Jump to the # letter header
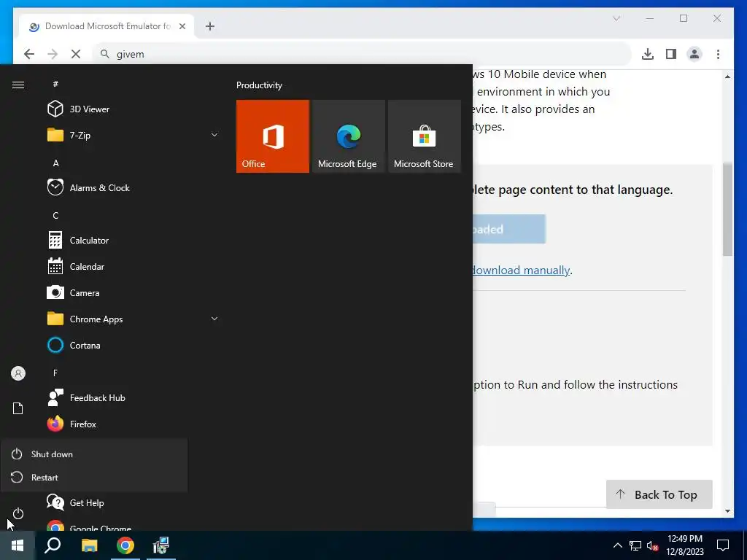The width and height of the screenshot is (747, 560). 55,84
